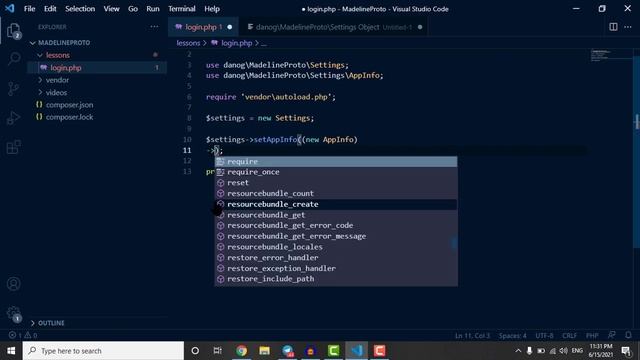Viewport: 640px width, 360px height.
Task: Open the green Camtasia taskbar icon
Action: 333,351
